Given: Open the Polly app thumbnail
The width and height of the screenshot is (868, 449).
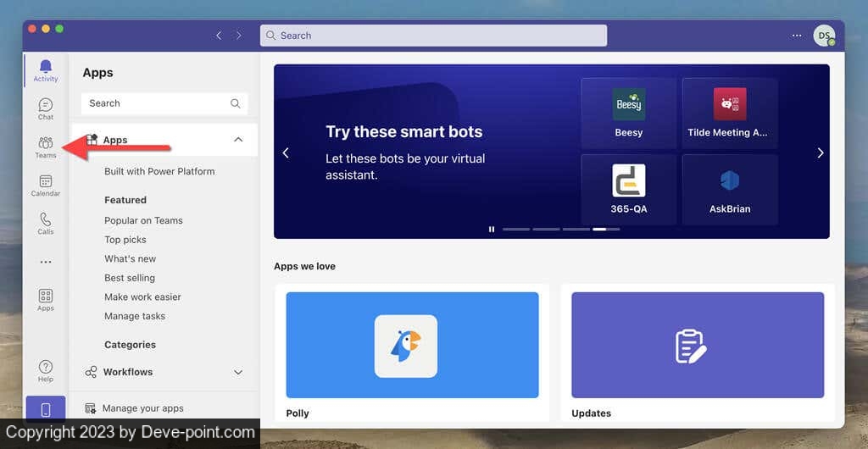Looking at the screenshot, I should click(x=412, y=345).
